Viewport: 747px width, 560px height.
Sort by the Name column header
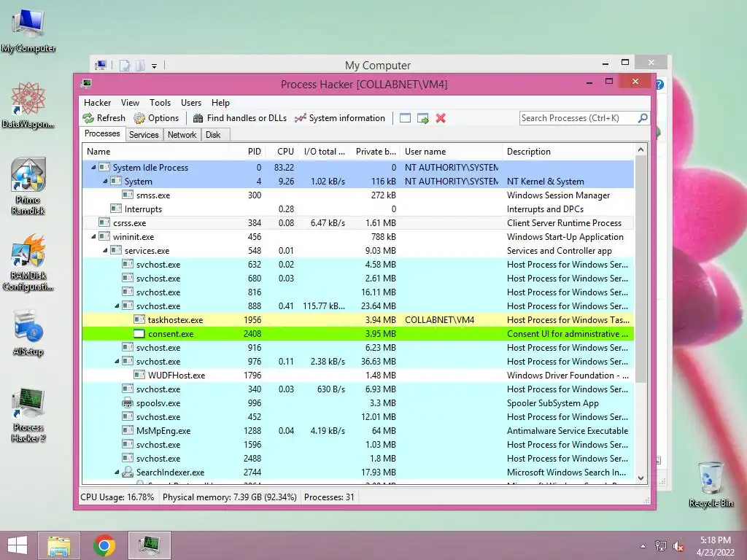point(155,152)
